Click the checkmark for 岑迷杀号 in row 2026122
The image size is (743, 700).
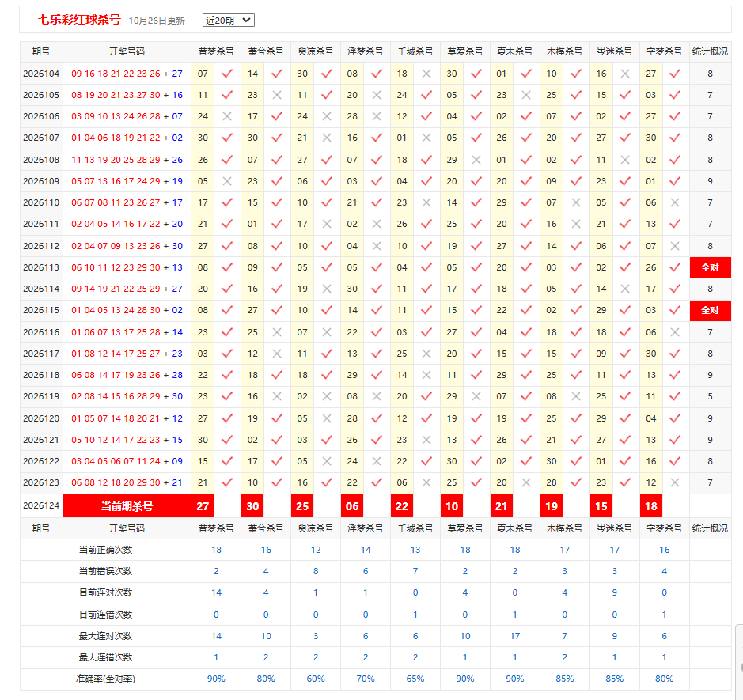click(625, 461)
